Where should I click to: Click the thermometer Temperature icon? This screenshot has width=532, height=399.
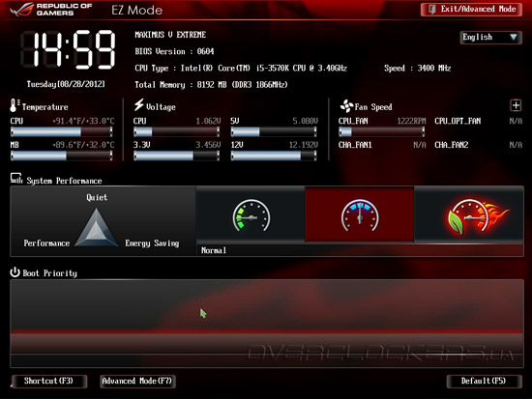[15, 105]
